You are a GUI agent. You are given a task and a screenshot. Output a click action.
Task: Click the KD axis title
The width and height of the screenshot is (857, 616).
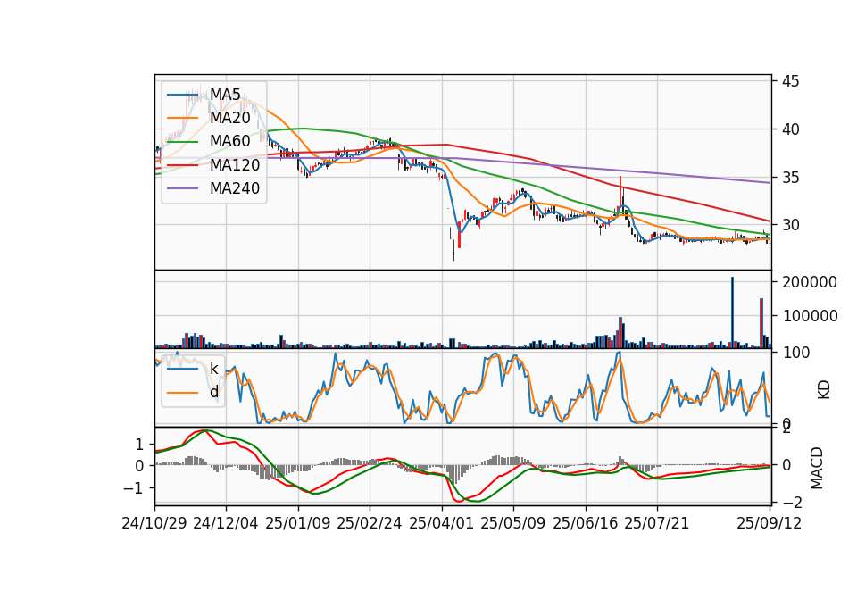point(824,390)
